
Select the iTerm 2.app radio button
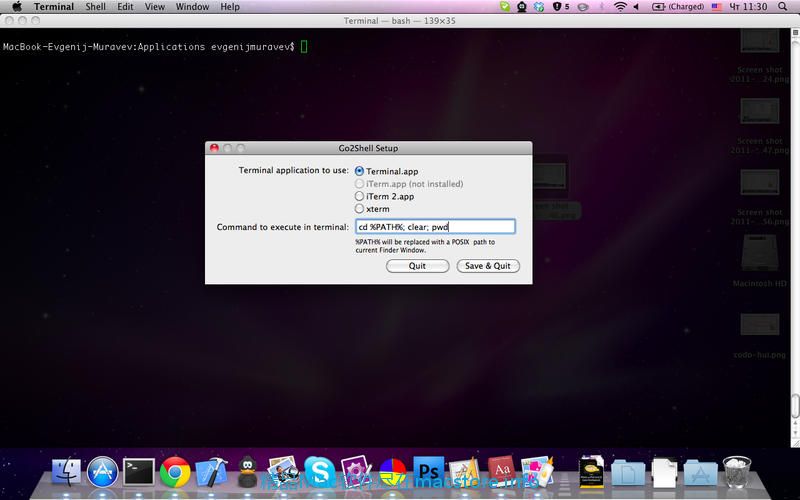359,196
